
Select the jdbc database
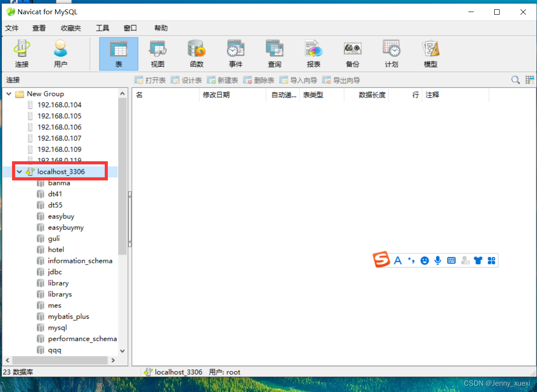point(55,272)
